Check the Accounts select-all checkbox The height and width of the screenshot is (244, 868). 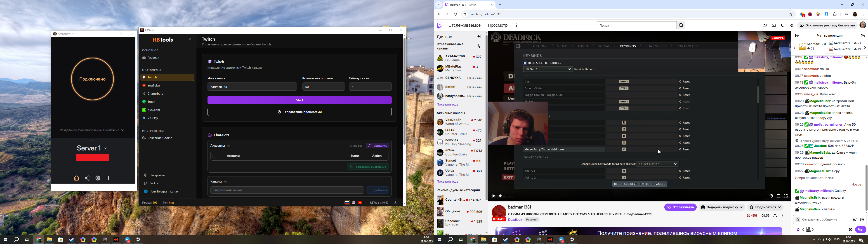(214, 156)
